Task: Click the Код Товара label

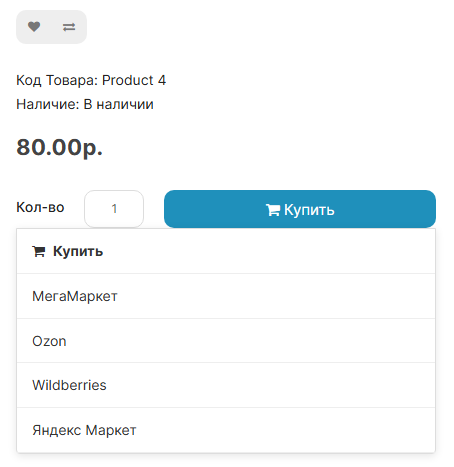Action: pos(57,80)
